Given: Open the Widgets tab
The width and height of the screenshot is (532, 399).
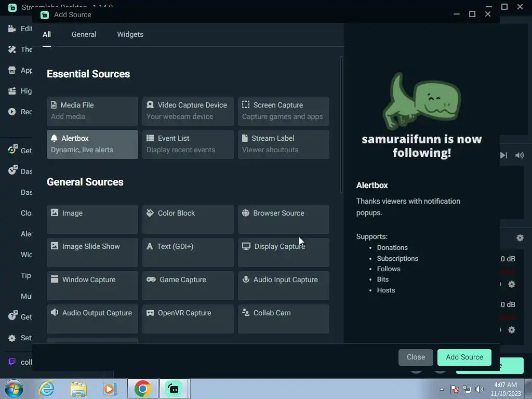Looking at the screenshot, I should click(x=130, y=35).
